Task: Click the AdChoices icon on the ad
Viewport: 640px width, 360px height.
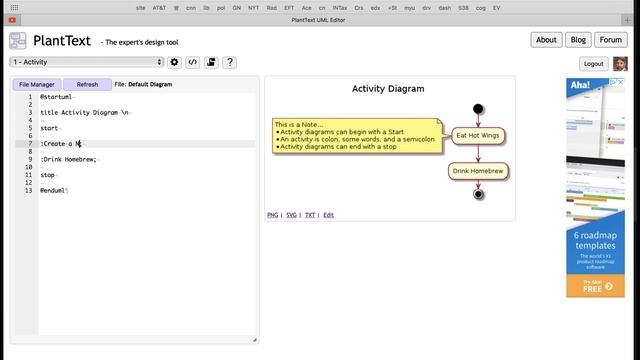Action: (x=613, y=82)
